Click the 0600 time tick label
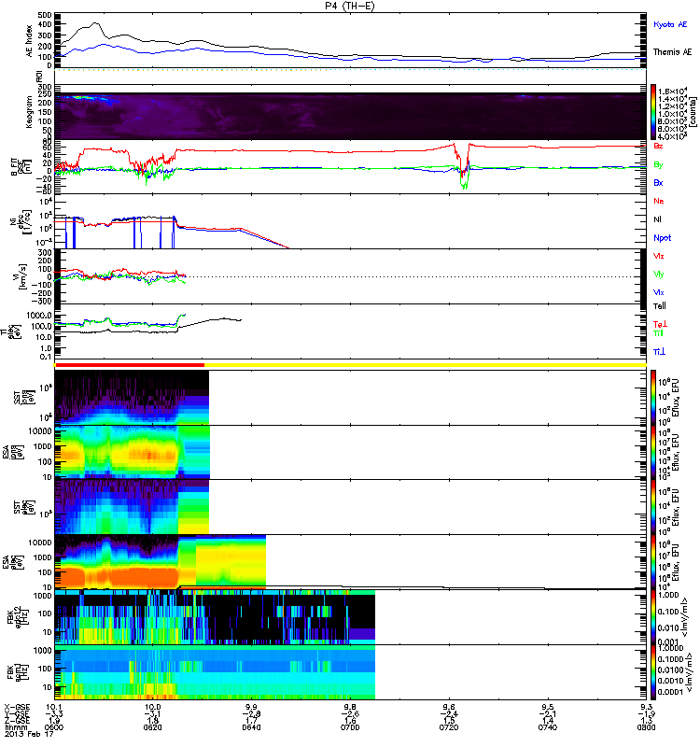 [54, 727]
